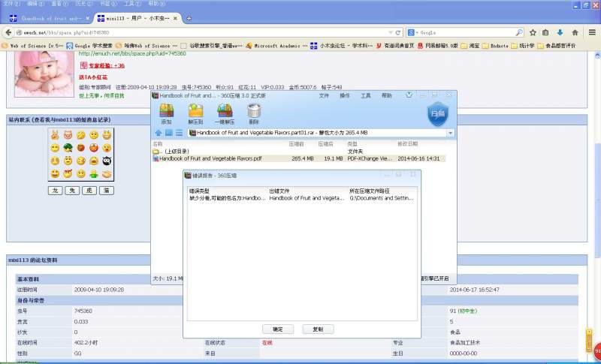Click the 一键解压 one-click extract icon

click(225, 113)
